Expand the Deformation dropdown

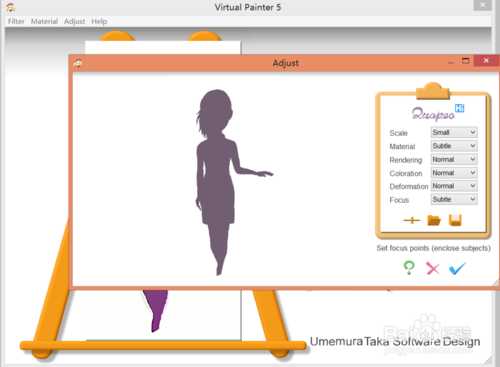[454, 186]
